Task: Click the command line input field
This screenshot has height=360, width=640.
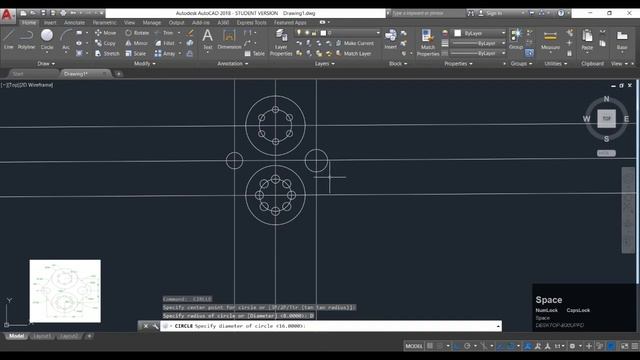Action: pos(331,326)
